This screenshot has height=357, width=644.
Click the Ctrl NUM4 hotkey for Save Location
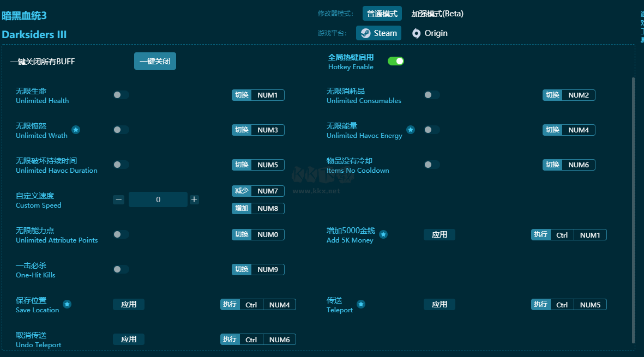tap(258, 305)
